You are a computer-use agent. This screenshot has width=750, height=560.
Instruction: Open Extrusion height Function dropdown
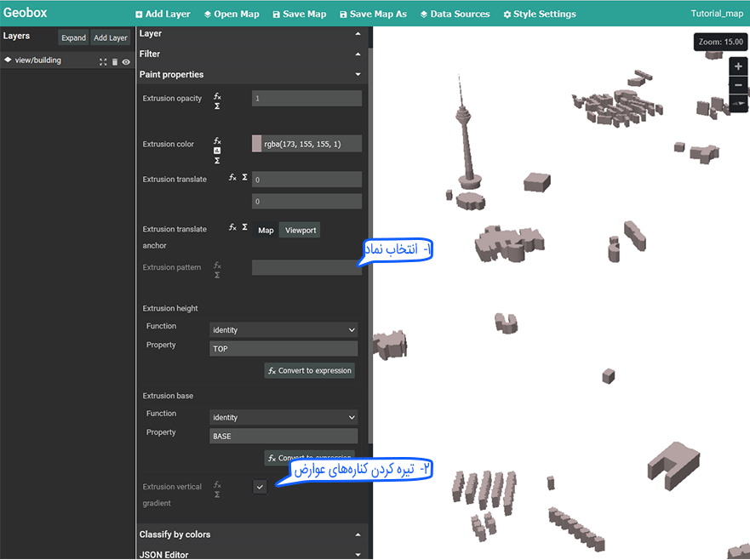click(x=283, y=330)
